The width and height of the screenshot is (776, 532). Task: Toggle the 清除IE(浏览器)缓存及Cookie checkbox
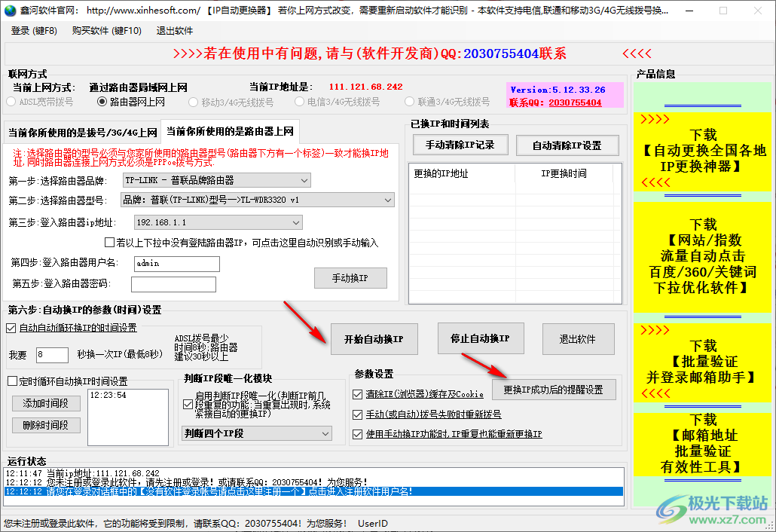click(x=357, y=394)
